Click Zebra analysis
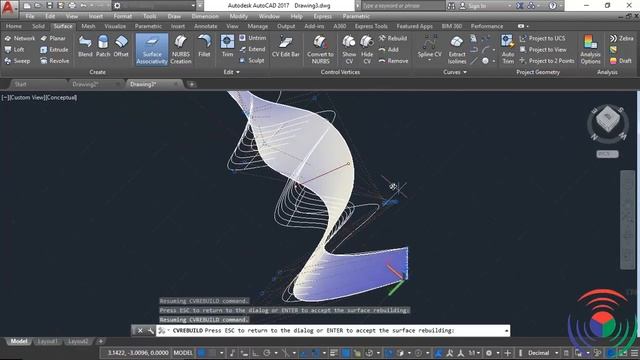 tap(621, 38)
